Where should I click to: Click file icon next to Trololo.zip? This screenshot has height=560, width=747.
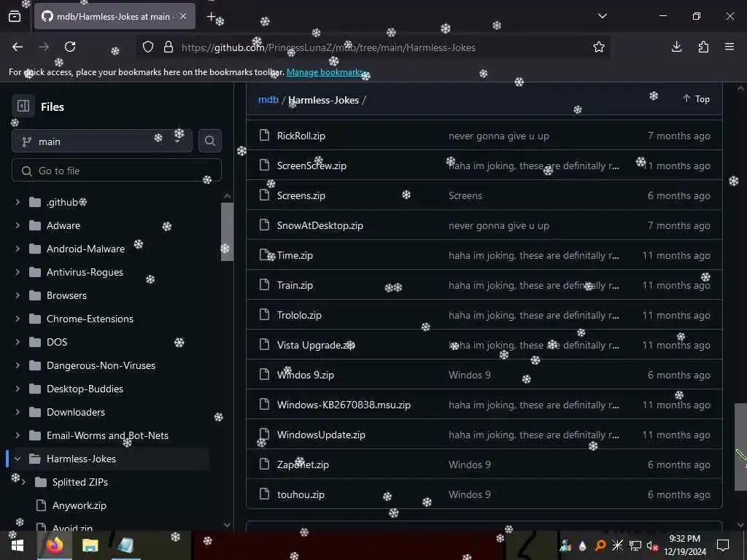coord(264,315)
